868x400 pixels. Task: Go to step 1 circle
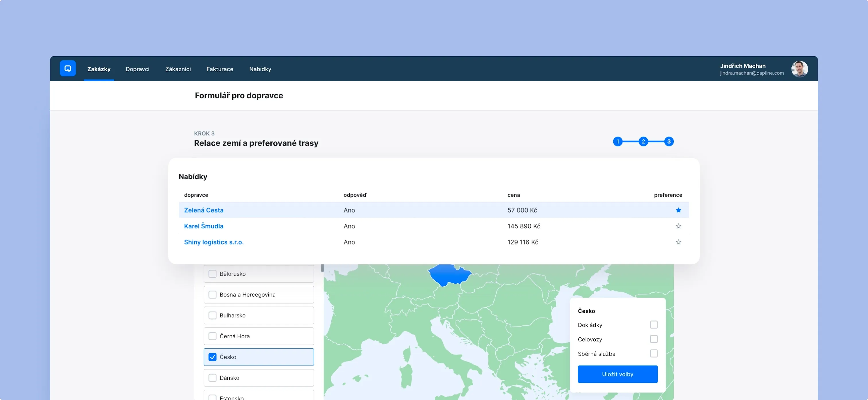coord(618,142)
